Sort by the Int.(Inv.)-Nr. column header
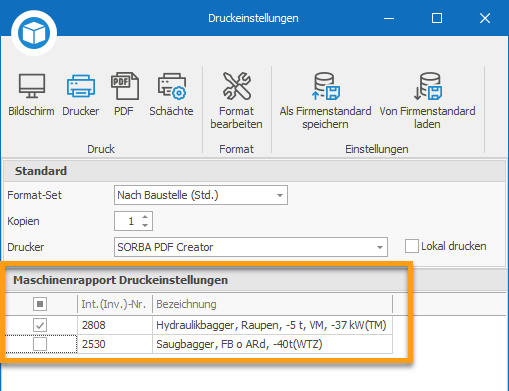 [115, 304]
